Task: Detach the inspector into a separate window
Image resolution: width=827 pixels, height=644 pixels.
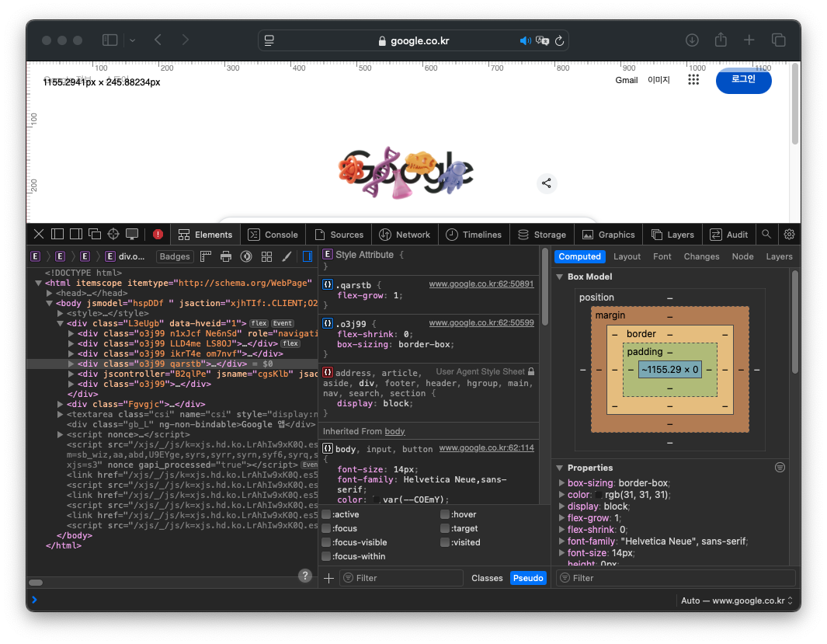Action: [95, 234]
